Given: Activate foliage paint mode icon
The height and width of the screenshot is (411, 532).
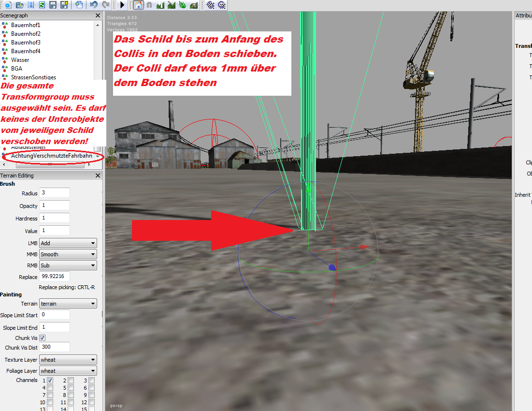Looking at the screenshot, I should (183, 5).
